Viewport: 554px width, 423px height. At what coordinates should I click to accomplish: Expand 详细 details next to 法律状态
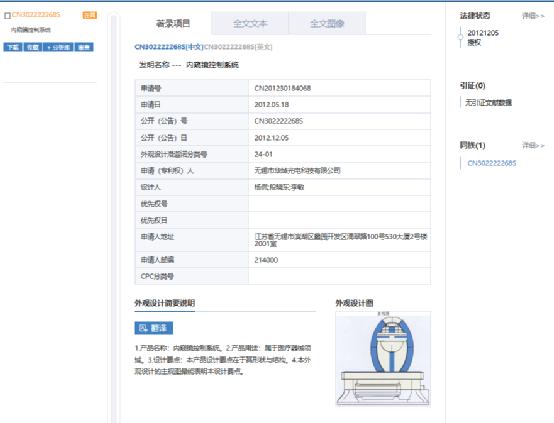[533, 16]
